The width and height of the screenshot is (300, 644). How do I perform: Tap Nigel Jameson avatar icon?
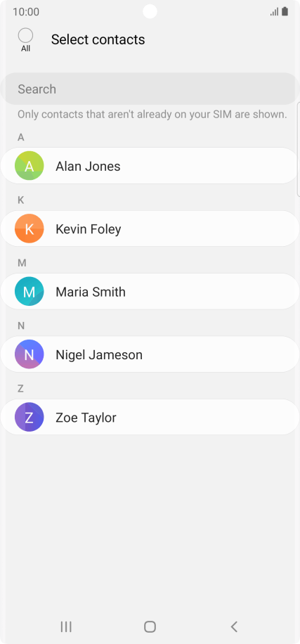[29, 354]
